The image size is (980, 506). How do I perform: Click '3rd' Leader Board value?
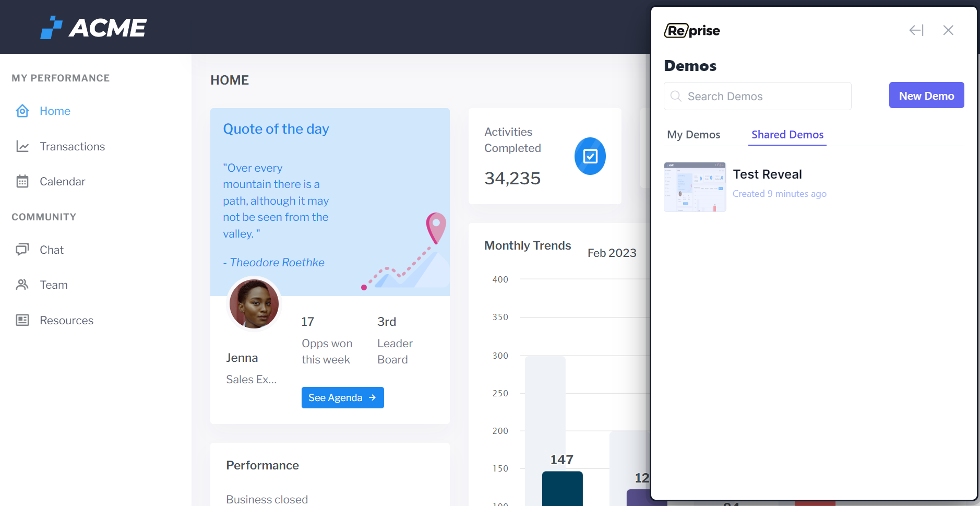pyautogui.click(x=387, y=322)
